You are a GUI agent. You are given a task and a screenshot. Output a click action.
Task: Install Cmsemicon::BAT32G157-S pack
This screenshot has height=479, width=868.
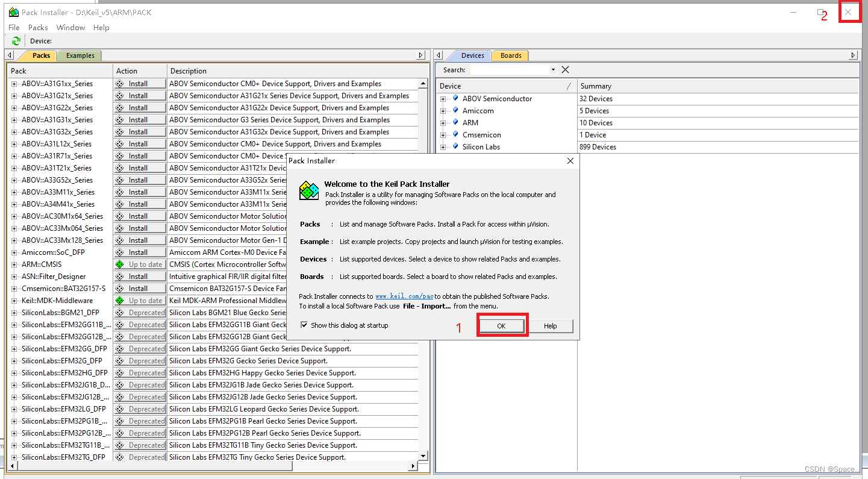(x=140, y=289)
